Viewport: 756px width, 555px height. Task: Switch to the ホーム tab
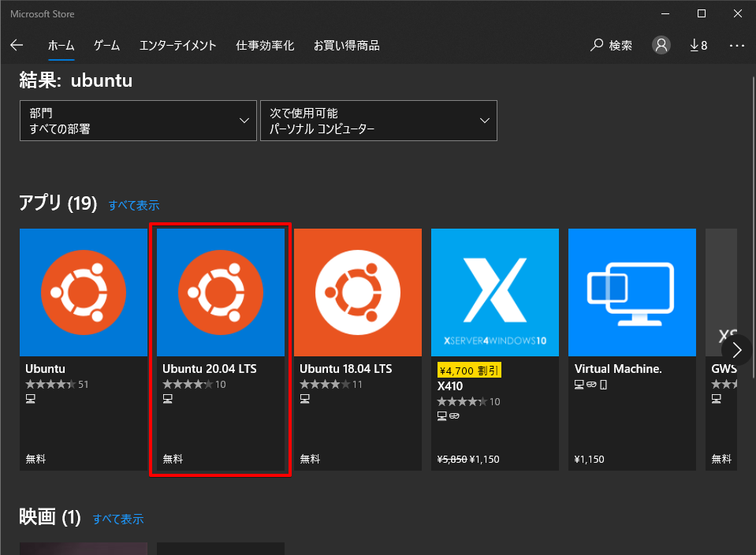coord(61,45)
